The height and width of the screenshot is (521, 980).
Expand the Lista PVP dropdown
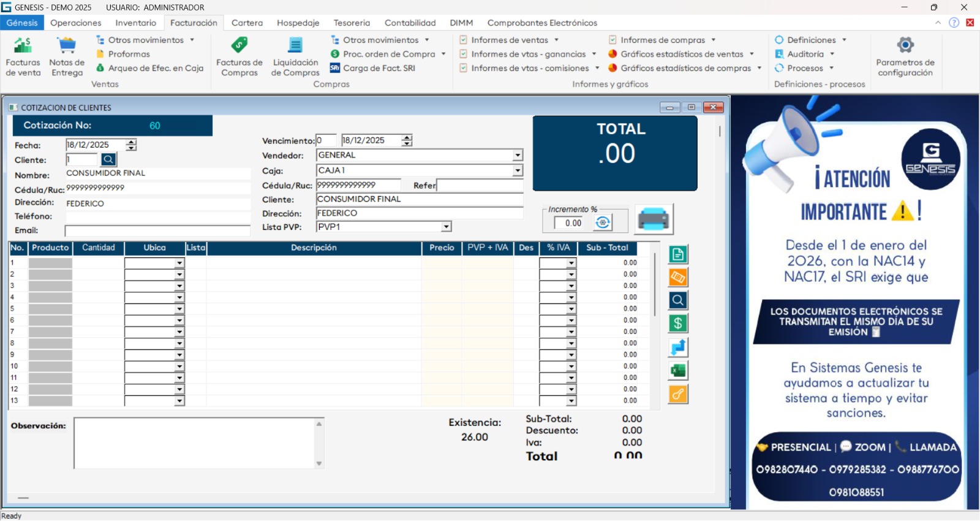click(x=447, y=227)
